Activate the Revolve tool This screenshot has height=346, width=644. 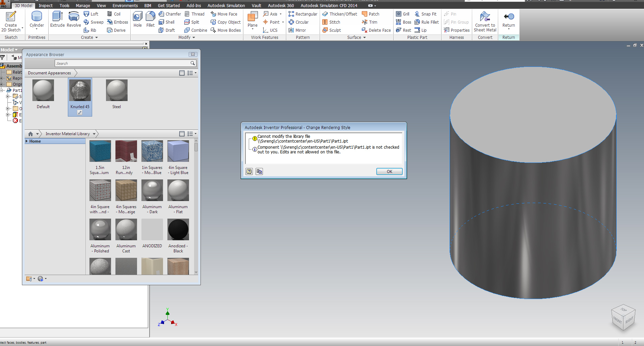click(74, 19)
